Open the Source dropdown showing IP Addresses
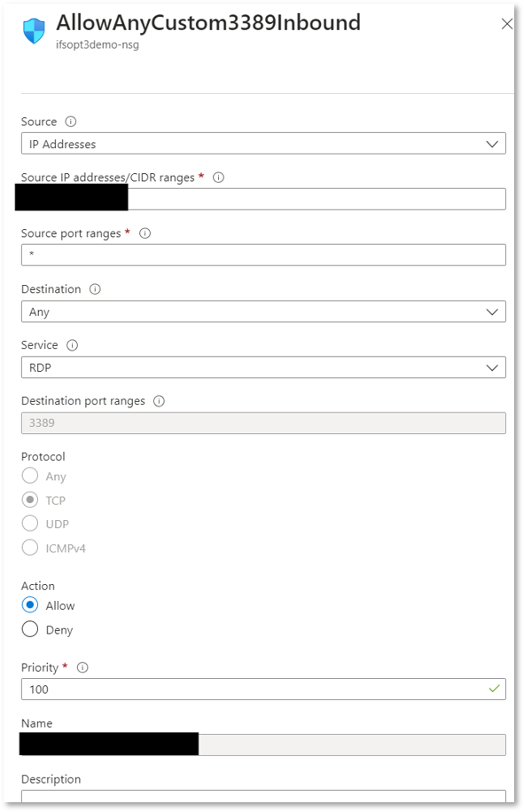This screenshot has height=812, width=524. click(263, 144)
